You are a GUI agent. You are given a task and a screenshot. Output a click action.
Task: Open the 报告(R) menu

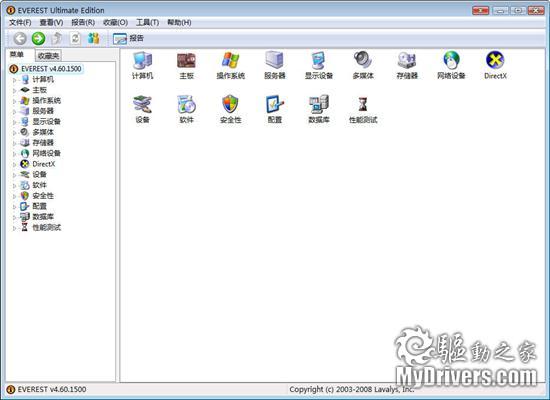[x=83, y=22]
